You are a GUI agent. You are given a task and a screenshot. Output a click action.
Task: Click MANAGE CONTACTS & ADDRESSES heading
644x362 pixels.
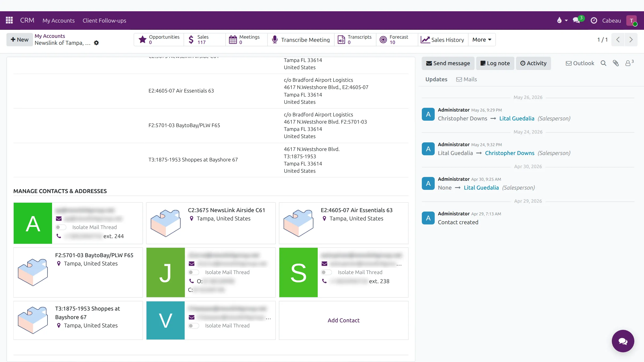[60, 191]
